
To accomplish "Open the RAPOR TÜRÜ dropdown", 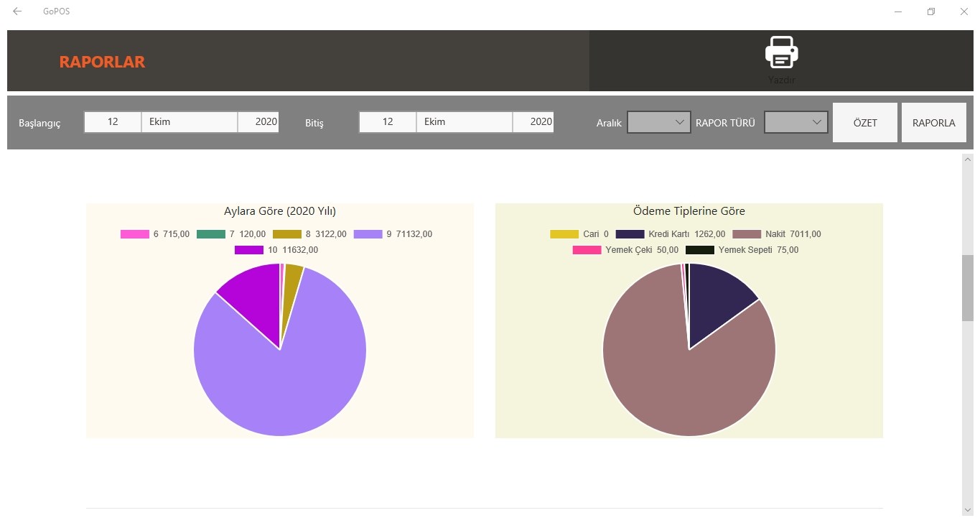I will [x=796, y=122].
